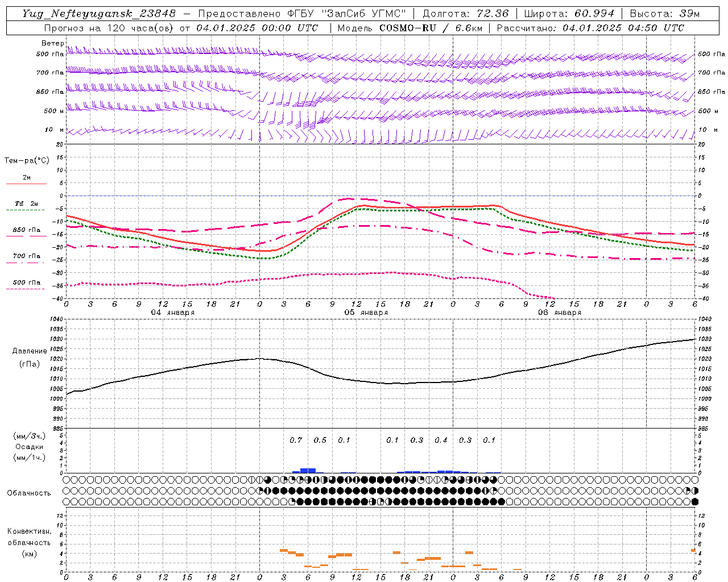Click the station title Yug_Nefteyugansk_23848

point(99,14)
